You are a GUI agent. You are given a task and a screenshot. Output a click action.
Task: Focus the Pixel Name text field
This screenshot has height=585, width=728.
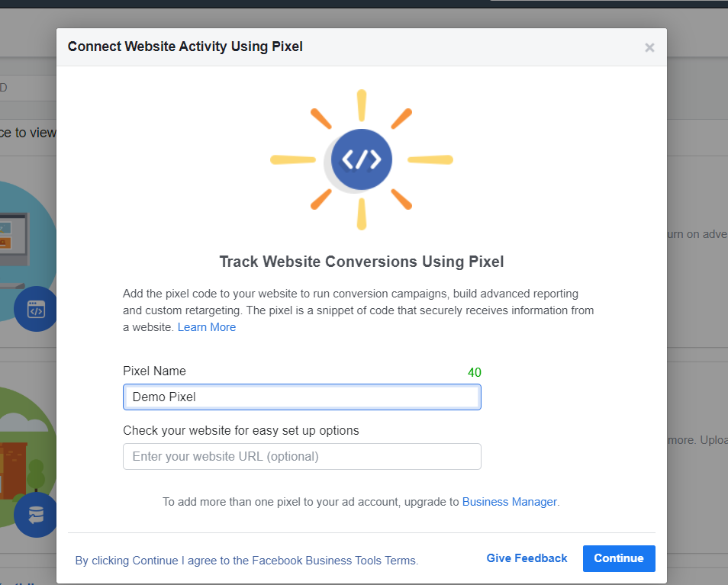(x=301, y=397)
